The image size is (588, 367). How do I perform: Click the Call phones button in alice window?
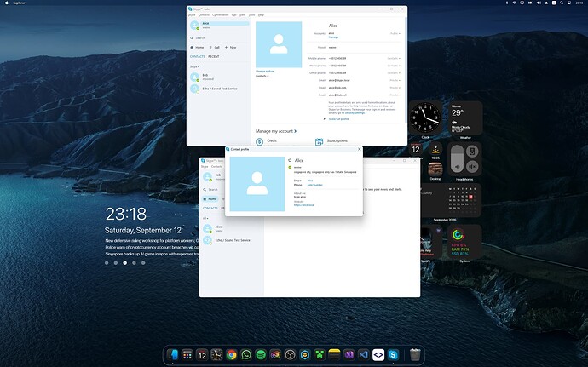(215, 47)
